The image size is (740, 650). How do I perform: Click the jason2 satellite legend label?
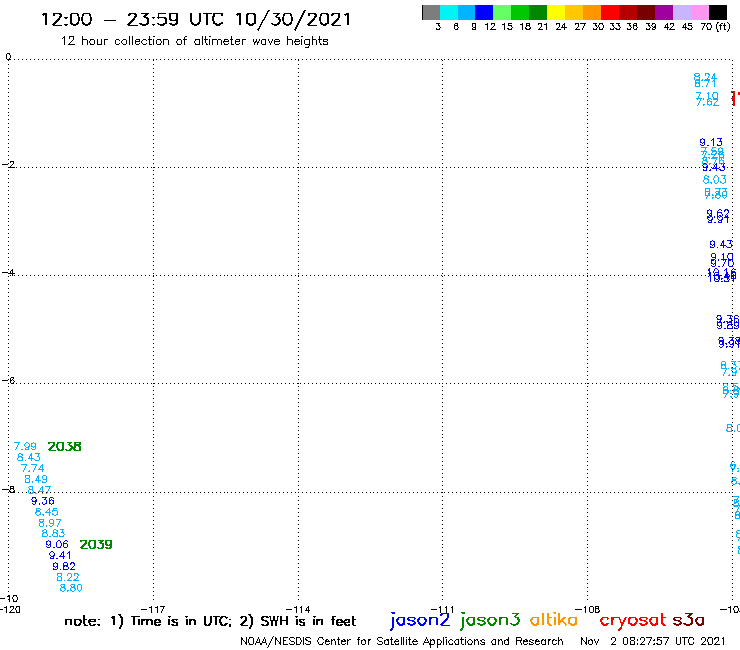pos(420,620)
